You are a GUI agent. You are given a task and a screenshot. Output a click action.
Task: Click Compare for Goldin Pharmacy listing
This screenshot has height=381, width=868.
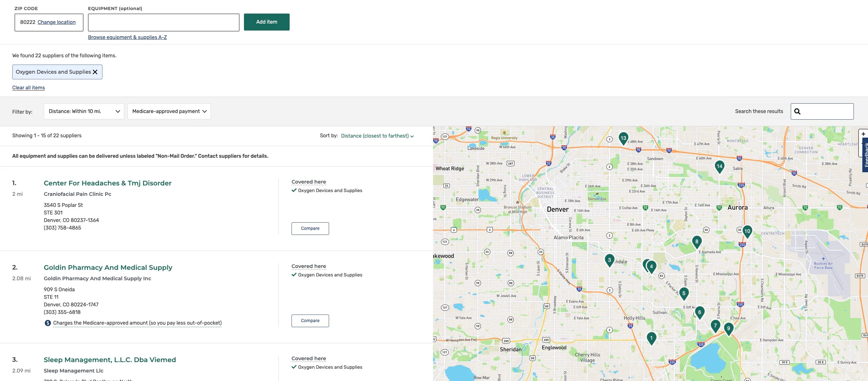point(310,321)
